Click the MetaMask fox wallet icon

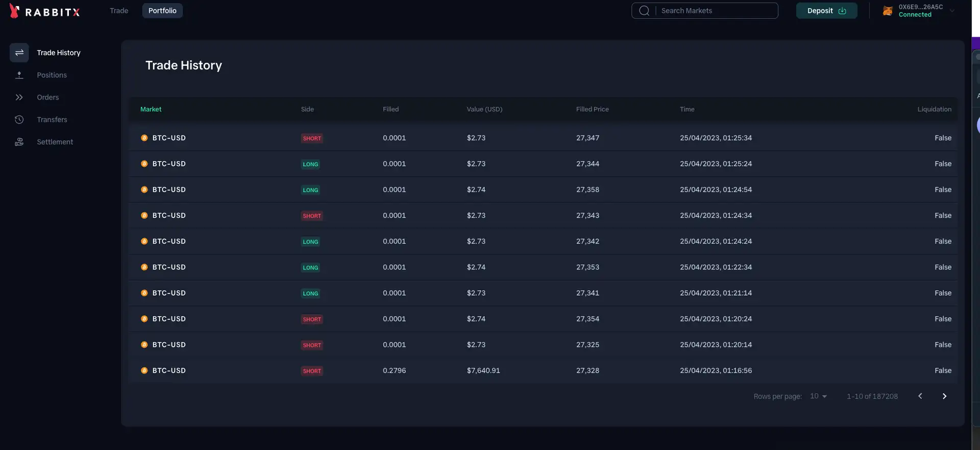[x=888, y=11]
